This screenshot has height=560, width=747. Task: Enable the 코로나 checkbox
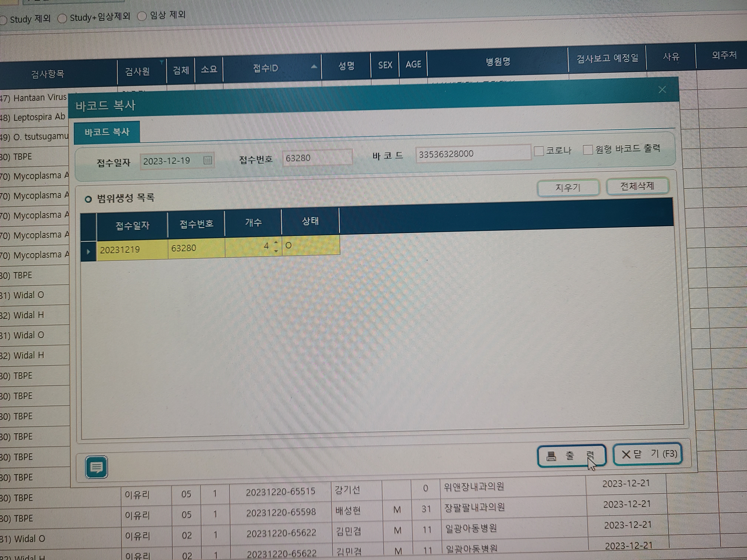click(539, 151)
